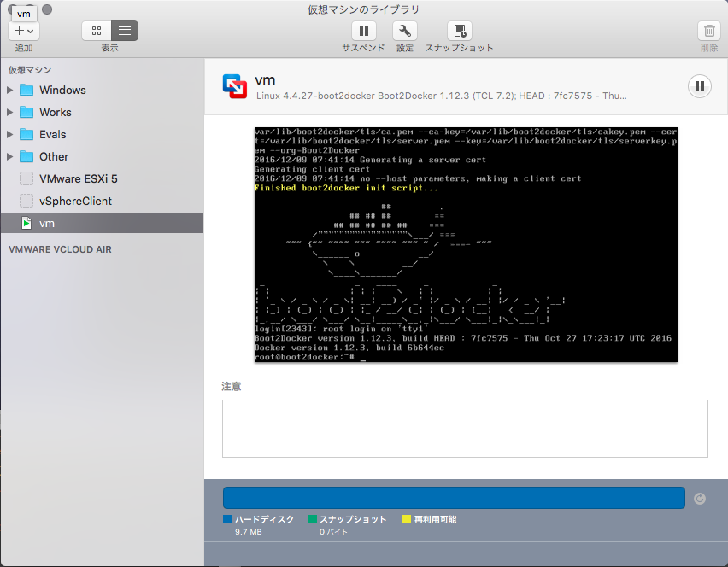Click the vm name title text
Screen dimensions: 728x567
tap(265, 80)
